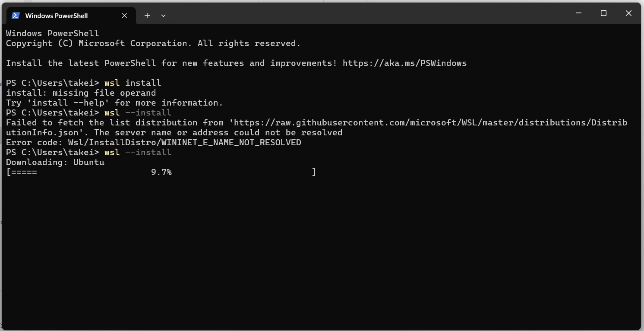Viewport: 644px width, 331px height.
Task: Expand the new tab profile dropdown
Action: [163, 16]
